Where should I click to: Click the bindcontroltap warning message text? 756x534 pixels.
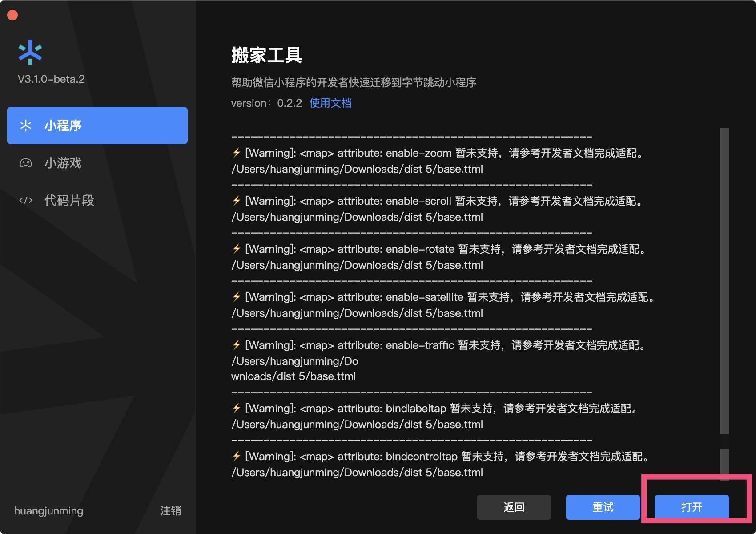[448, 457]
